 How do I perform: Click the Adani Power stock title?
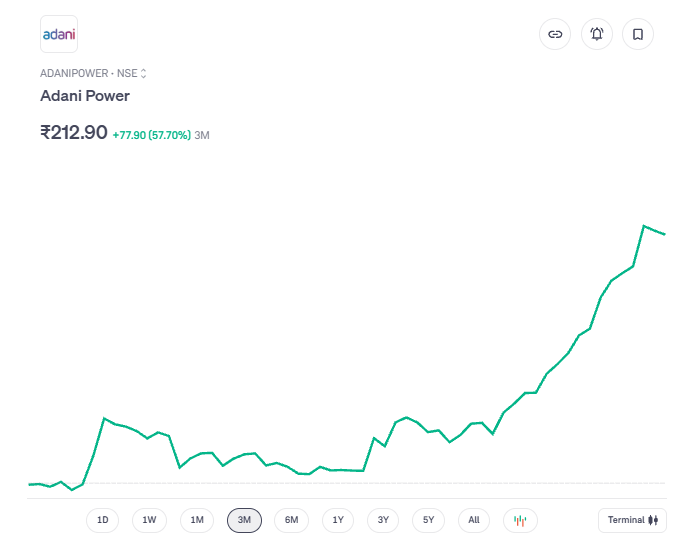pos(85,96)
